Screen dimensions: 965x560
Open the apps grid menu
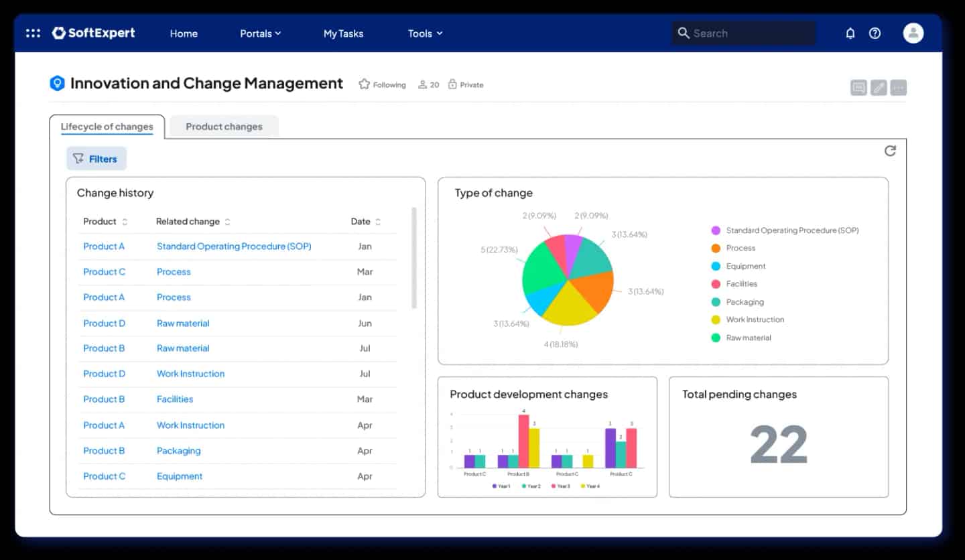33,33
